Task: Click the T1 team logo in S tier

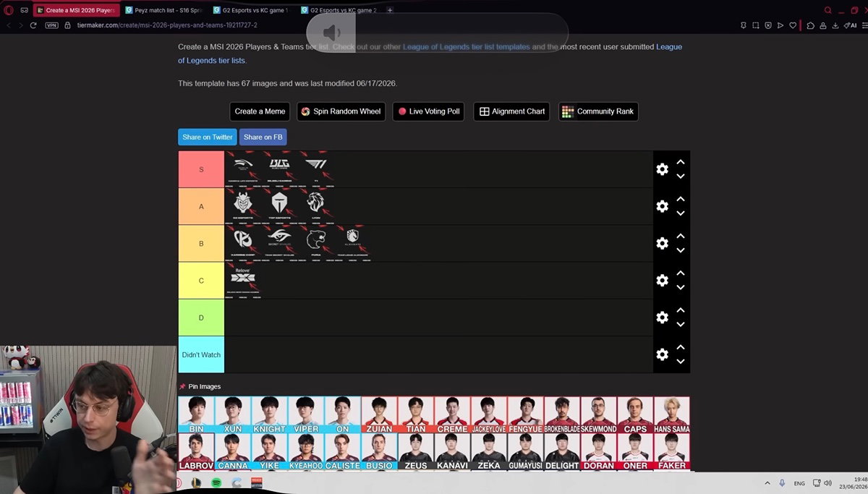Action: tap(316, 168)
